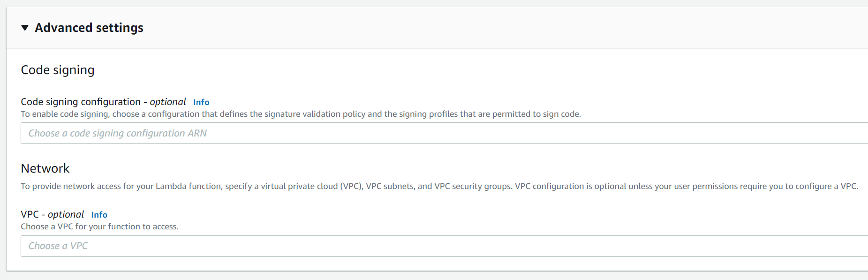The image size is (868, 280).
Task: Collapse the Advanced settings triangle arrow
Action: pos(25,28)
